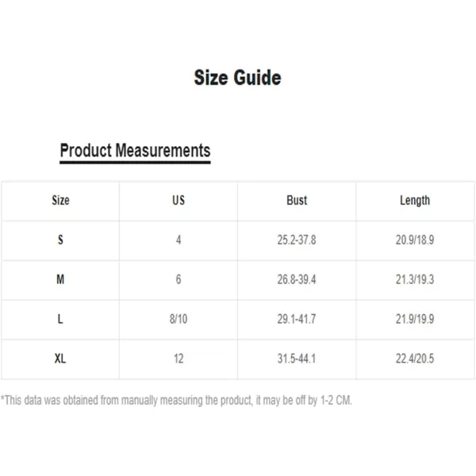
Task: Click the Size Guide title
Action: pyautogui.click(x=237, y=78)
